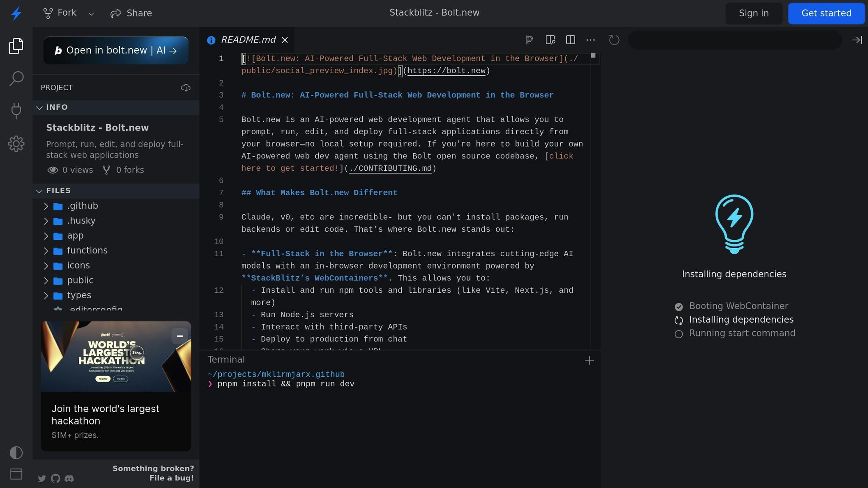The image size is (868, 488).
Task: Click the open preview icon in editor toolbar
Action: coord(550,40)
